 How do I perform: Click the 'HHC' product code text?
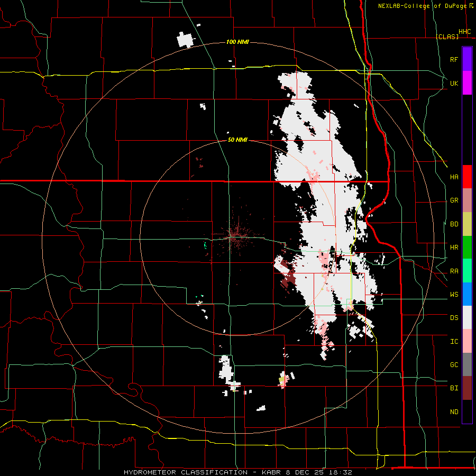pyautogui.click(x=465, y=32)
